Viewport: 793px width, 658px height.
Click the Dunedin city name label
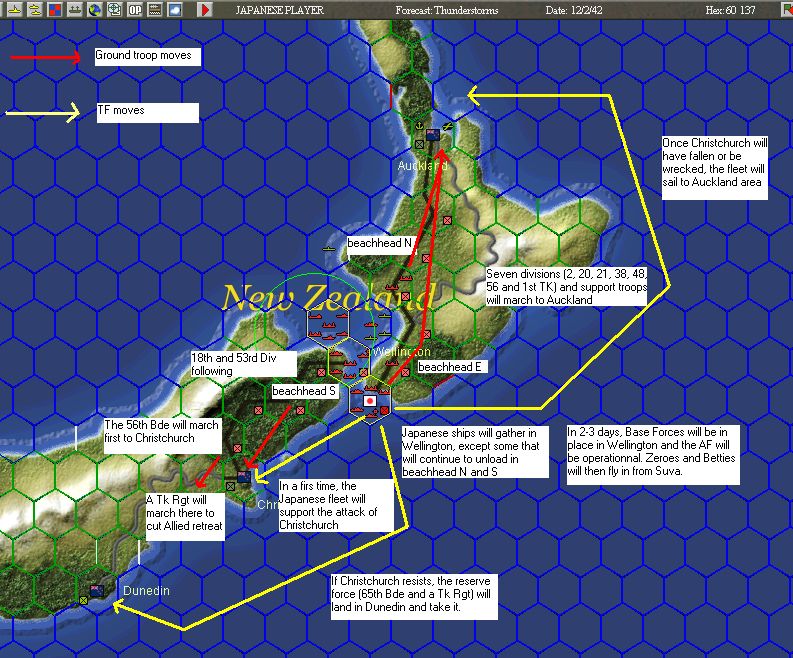[146, 590]
